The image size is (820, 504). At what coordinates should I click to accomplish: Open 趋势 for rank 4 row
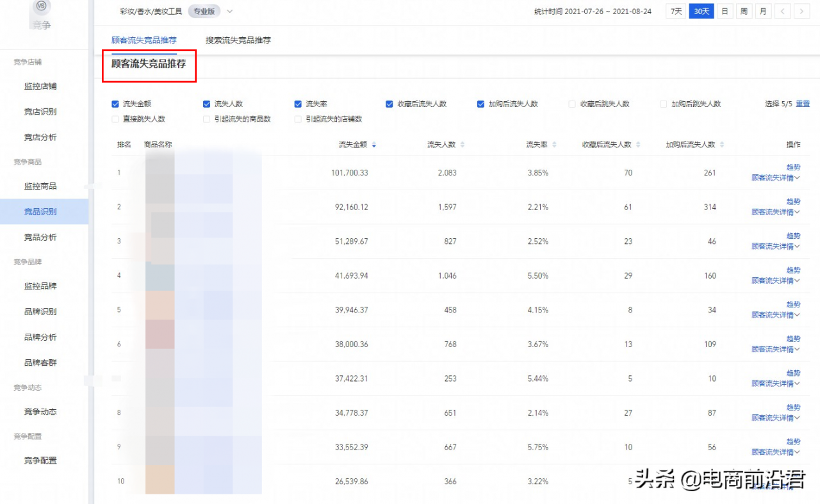793,270
